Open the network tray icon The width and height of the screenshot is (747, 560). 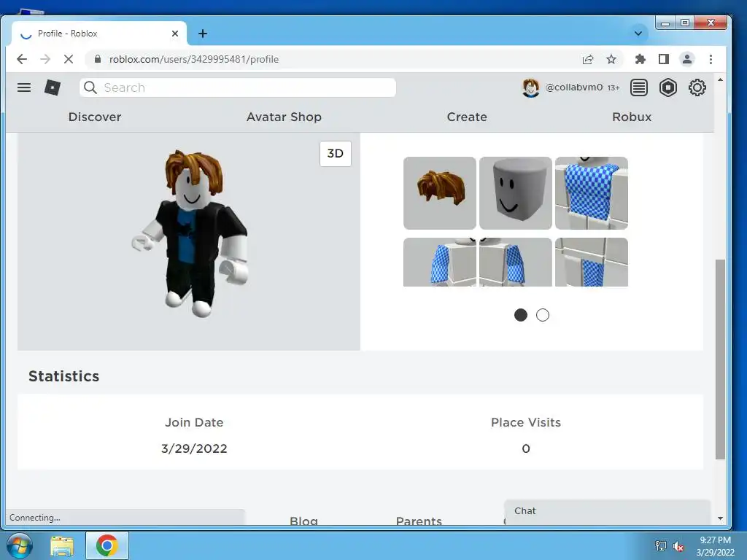(661, 546)
